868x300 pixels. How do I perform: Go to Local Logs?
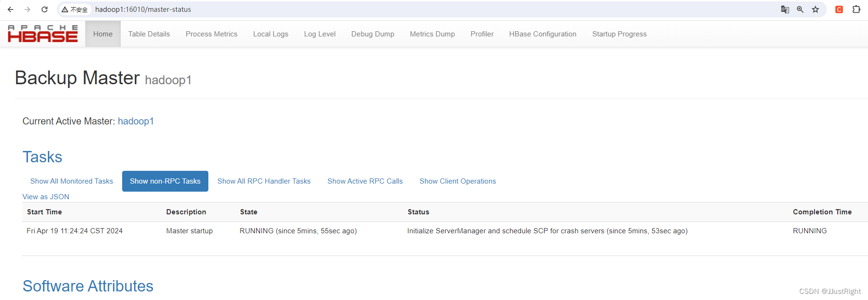pyautogui.click(x=271, y=34)
